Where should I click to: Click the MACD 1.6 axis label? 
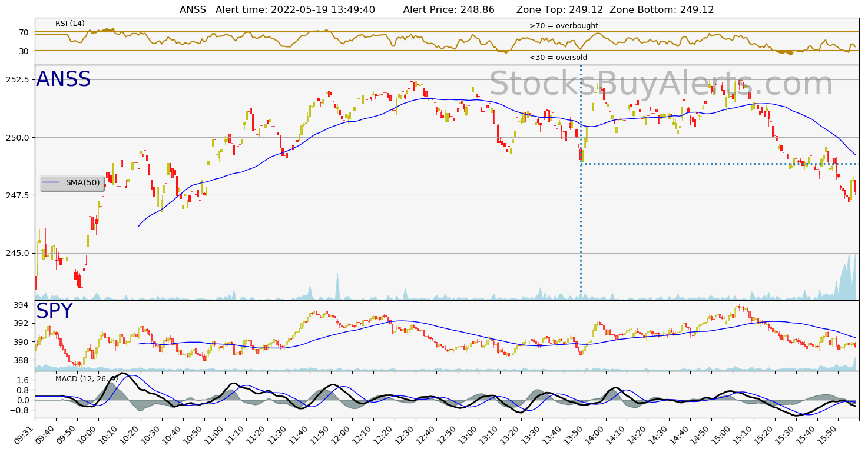click(23, 380)
